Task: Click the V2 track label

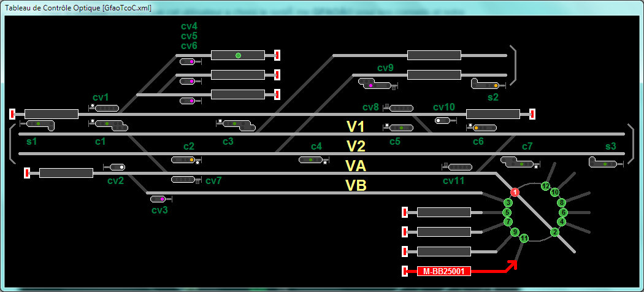Action: pos(356,147)
